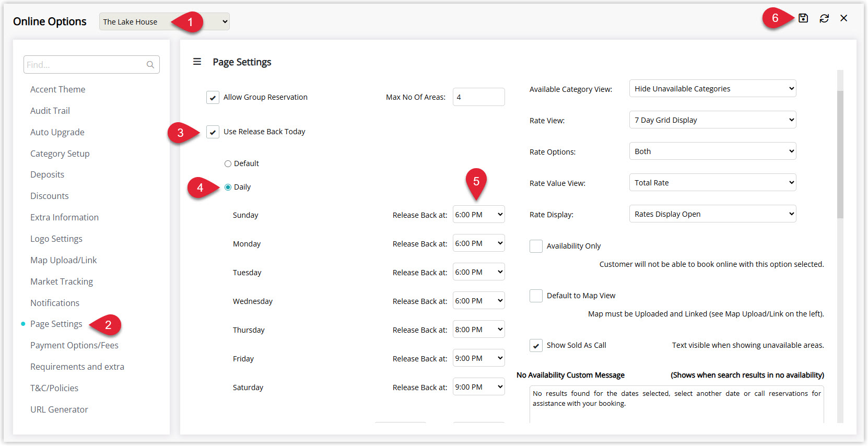
Task: Open Extra Information section
Action: click(64, 217)
